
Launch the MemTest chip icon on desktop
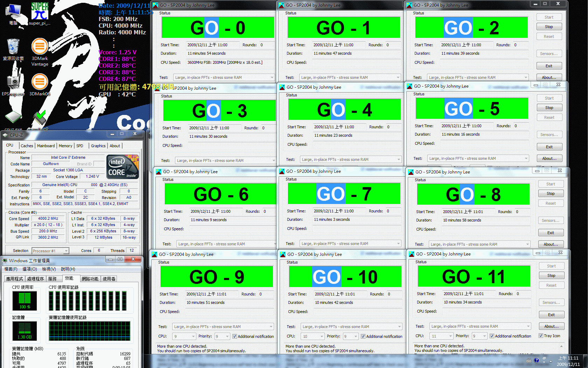pos(39,120)
